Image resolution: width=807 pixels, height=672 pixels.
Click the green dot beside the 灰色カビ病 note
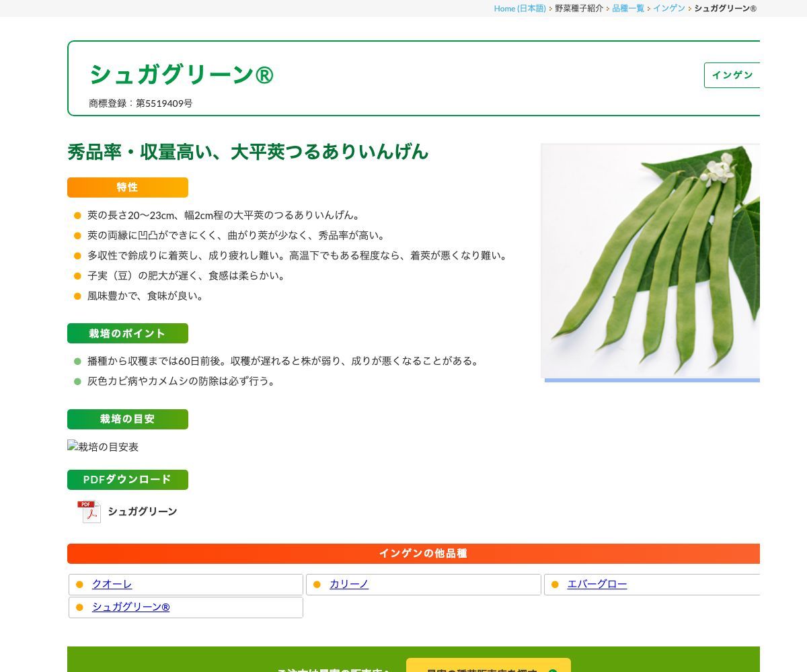(x=79, y=381)
